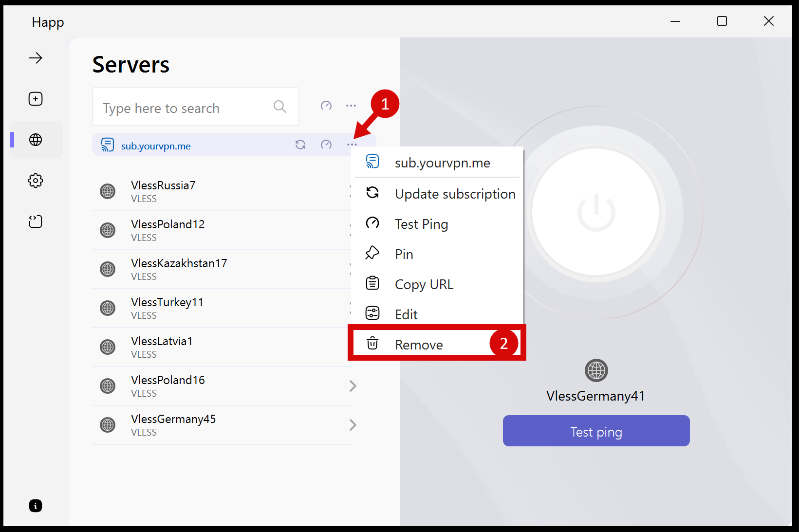Click the refresh icon on sub.yourvpn.me row

tap(300, 145)
